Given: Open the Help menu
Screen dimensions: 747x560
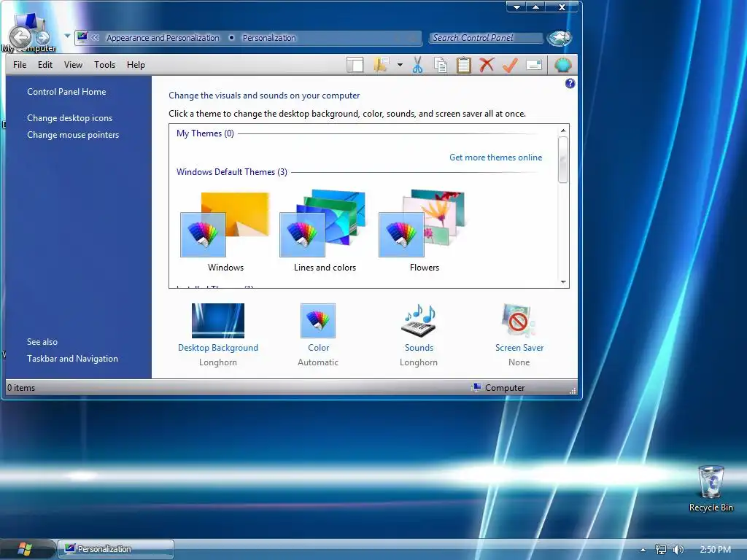Looking at the screenshot, I should point(136,65).
